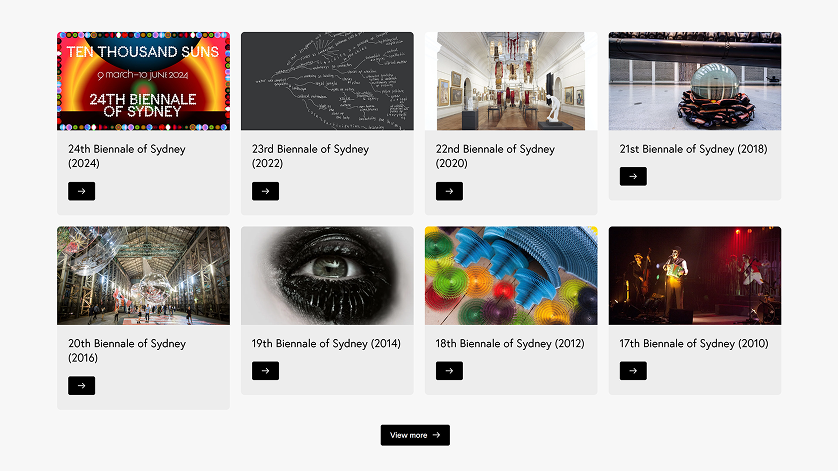Open the glass sphere sculpture thumbnail

coord(695,81)
